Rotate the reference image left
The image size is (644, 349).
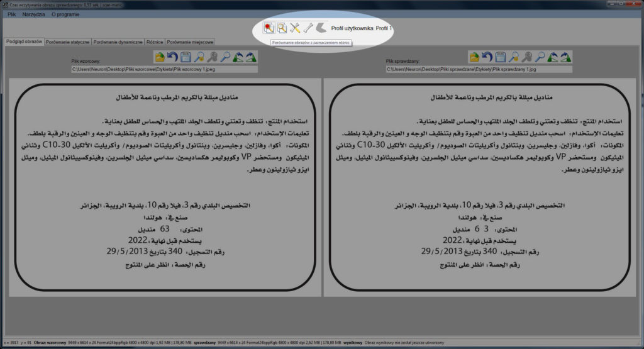pos(238,57)
